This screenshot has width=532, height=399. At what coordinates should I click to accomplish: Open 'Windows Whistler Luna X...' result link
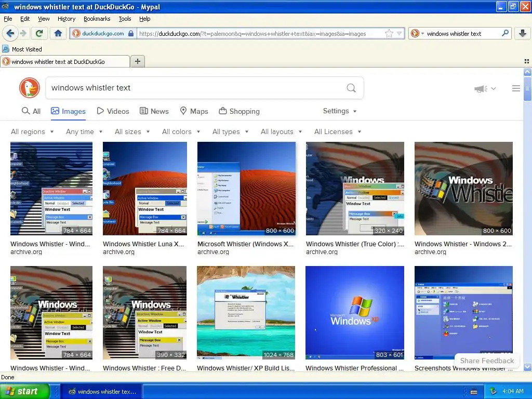143,244
